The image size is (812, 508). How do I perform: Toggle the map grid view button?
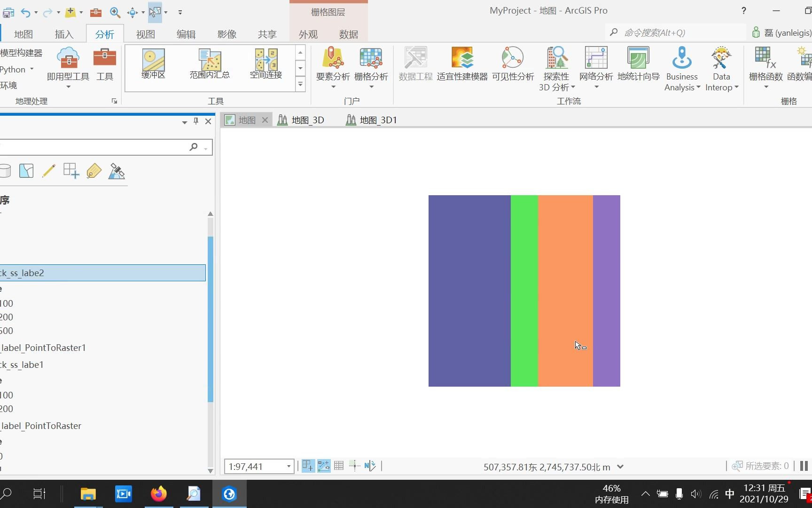tap(339, 466)
